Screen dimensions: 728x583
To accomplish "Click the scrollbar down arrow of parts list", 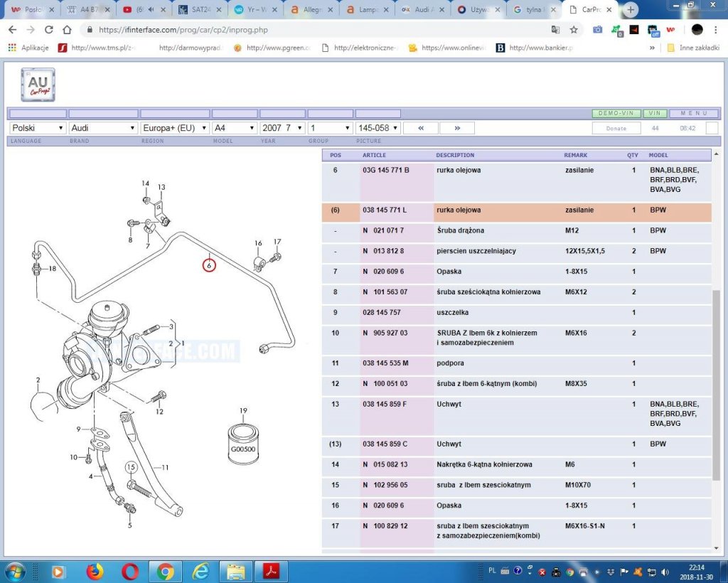I will point(716,549).
